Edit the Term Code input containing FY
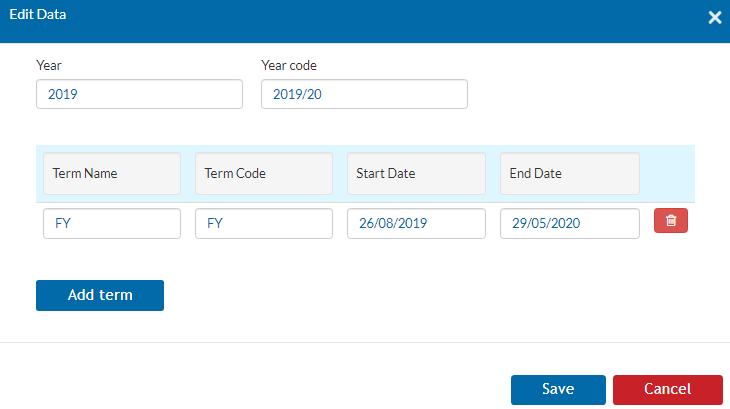The image size is (730, 409). [264, 223]
